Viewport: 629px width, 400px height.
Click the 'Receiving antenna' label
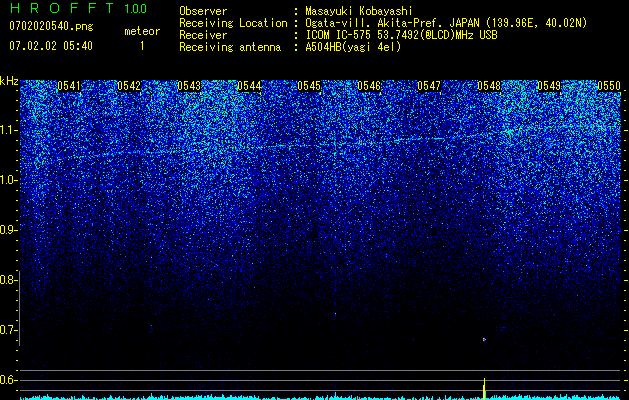click(230, 47)
